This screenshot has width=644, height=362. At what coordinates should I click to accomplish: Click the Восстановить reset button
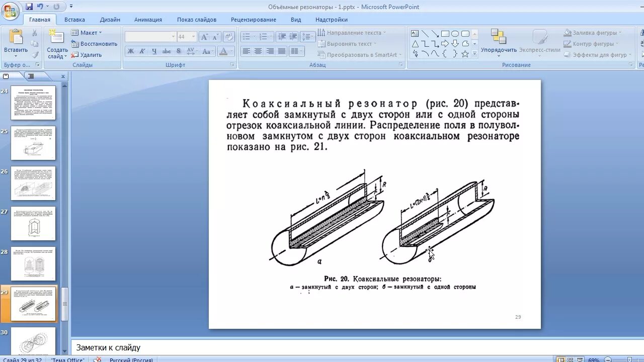point(94,44)
